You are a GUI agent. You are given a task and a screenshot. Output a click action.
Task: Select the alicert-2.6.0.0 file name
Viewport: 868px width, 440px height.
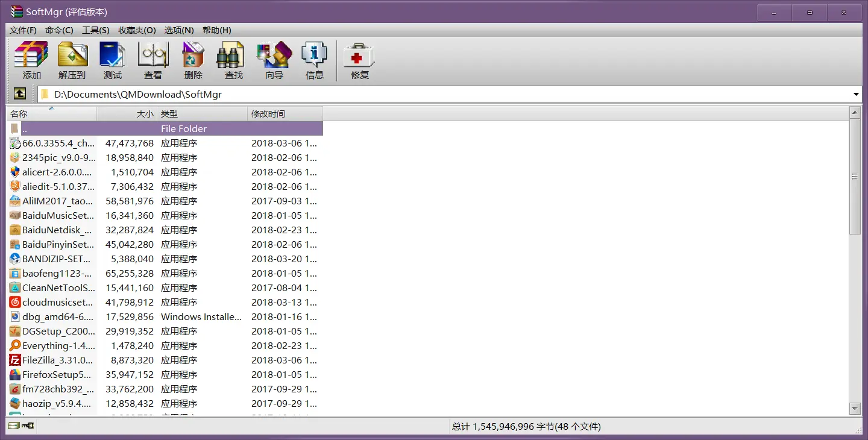point(58,172)
